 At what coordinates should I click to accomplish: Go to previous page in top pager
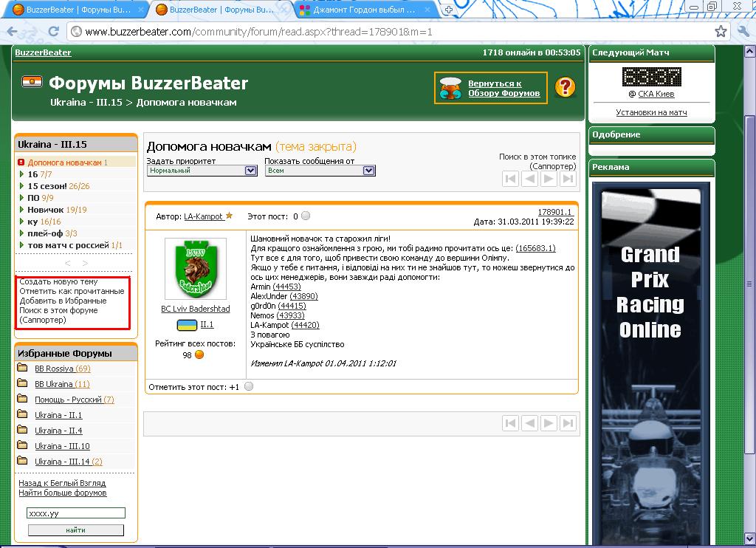click(x=529, y=179)
